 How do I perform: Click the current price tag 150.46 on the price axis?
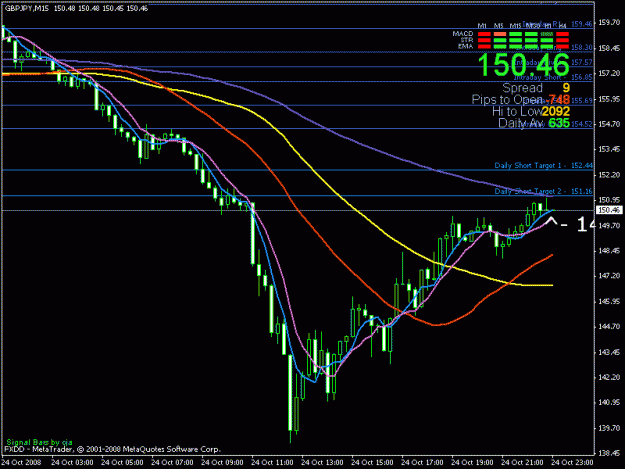click(609, 210)
